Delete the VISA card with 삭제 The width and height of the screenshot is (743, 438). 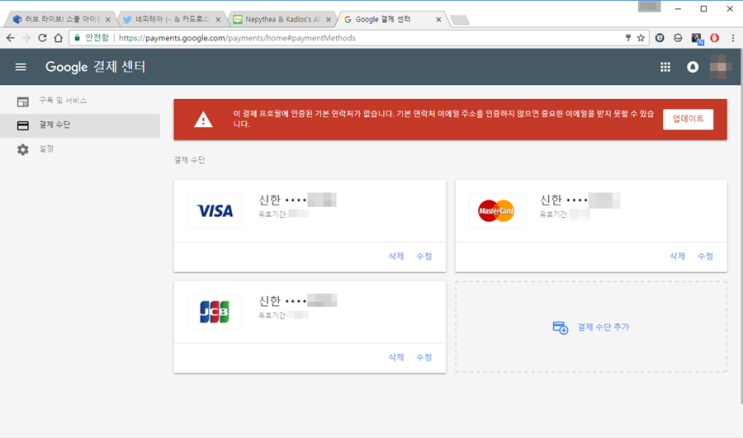(396, 256)
